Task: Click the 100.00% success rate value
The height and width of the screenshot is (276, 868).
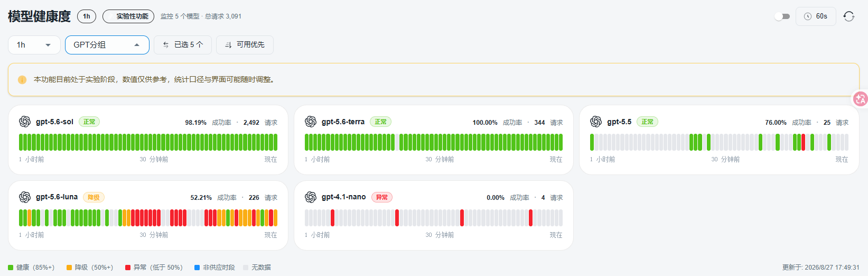Action: point(485,123)
